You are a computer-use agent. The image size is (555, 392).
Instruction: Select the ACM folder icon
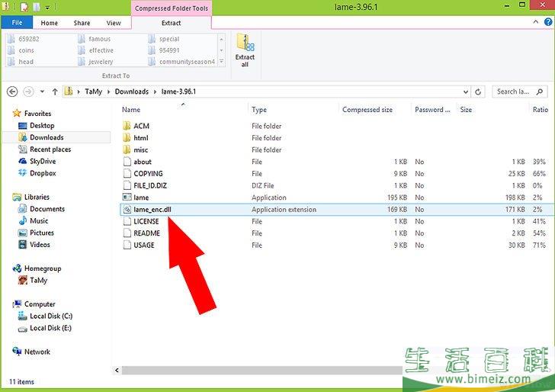(127, 126)
